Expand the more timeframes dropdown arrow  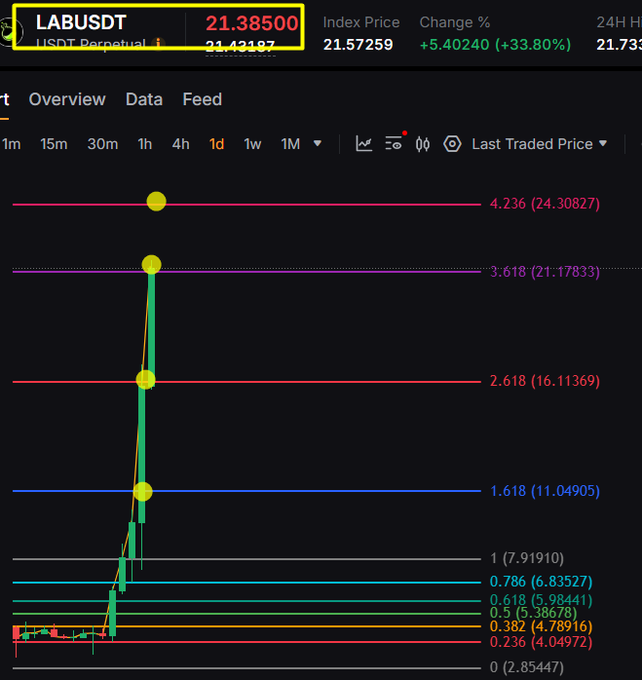[x=318, y=144]
